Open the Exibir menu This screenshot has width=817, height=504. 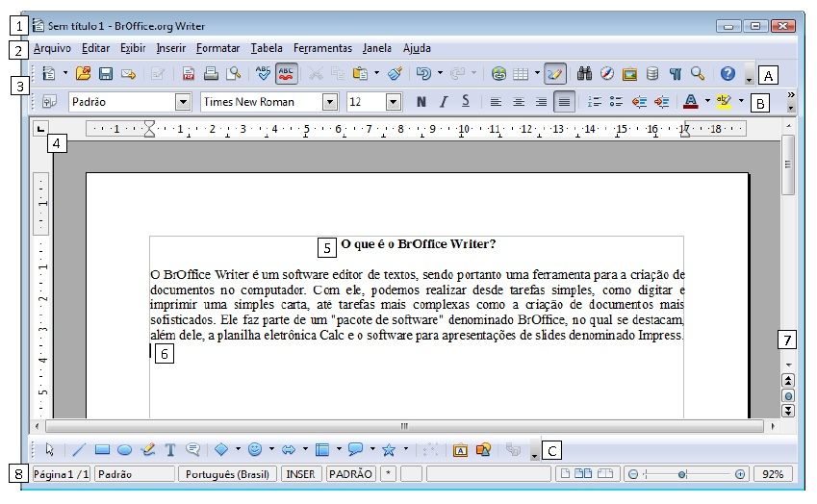[x=133, y=48]
